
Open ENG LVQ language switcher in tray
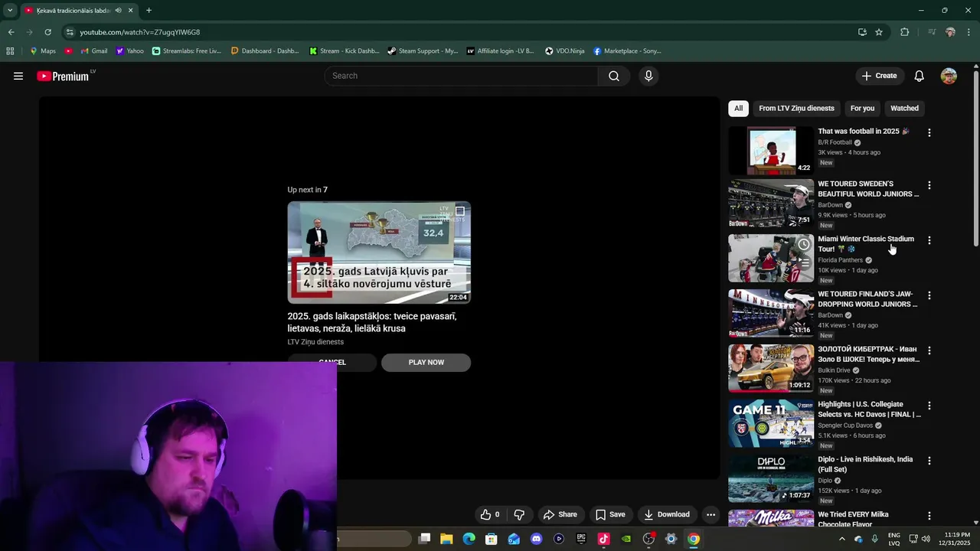pos(893,539)
